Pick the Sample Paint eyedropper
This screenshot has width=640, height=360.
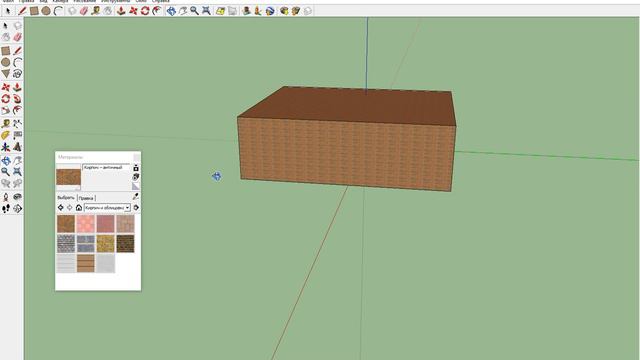[x=136, y=197]
